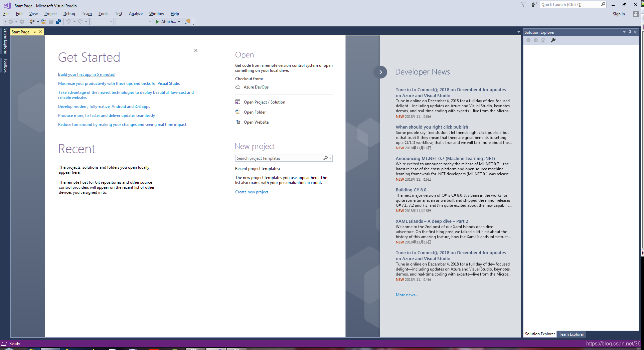Image resolution: width=644 pixels, height=350 pixels.
Task: Click the Find in Files toolbar icon
Action: (187, 22)
